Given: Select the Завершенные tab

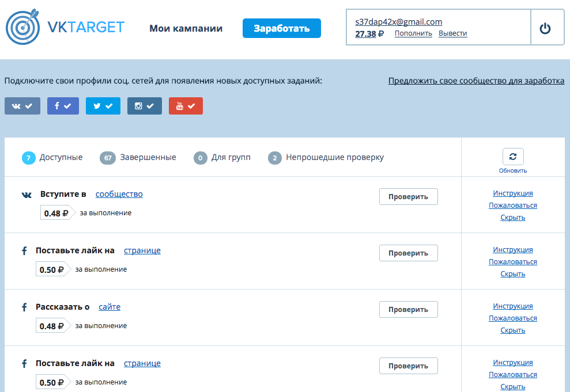Looking at the screenshot, I should [138, 158].
